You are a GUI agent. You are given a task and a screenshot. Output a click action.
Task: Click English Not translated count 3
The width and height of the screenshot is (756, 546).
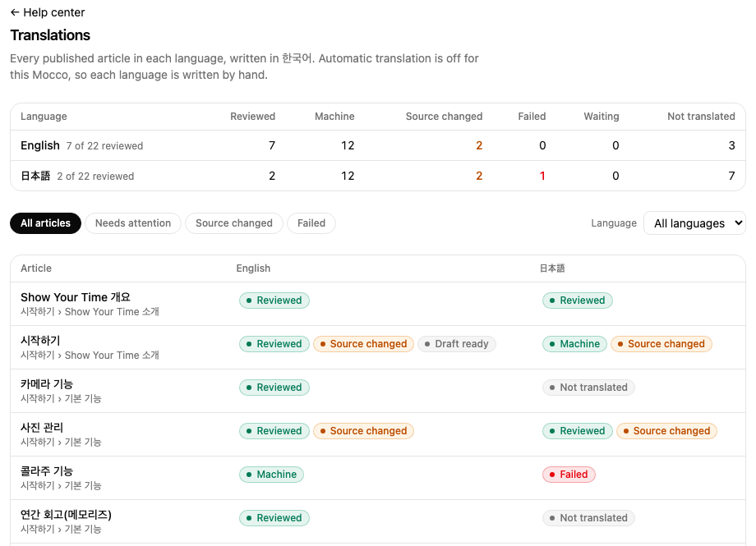pyautogui.click(x=731, y=145)
